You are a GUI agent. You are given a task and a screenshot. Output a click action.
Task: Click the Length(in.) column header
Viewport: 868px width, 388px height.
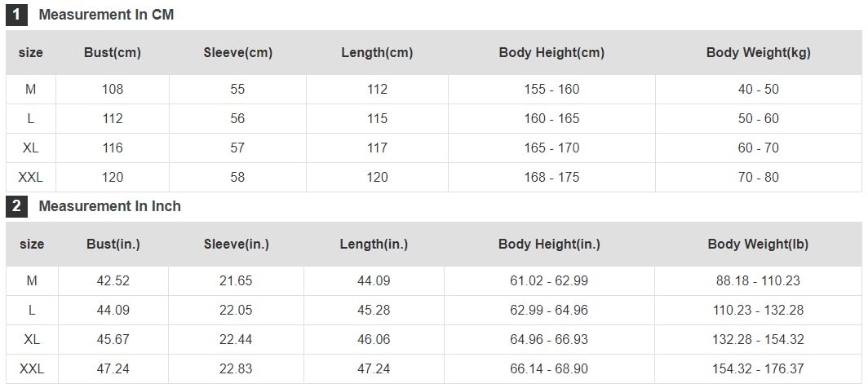(374, 245)
